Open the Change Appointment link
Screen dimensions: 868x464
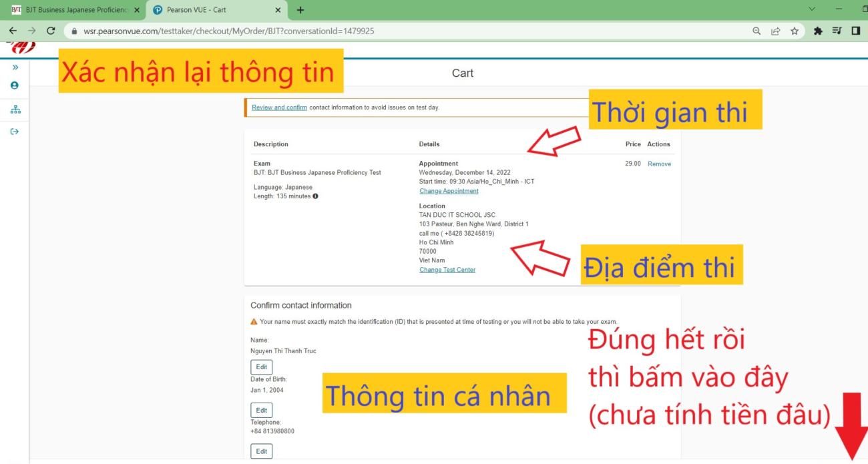tap(449, 191)
